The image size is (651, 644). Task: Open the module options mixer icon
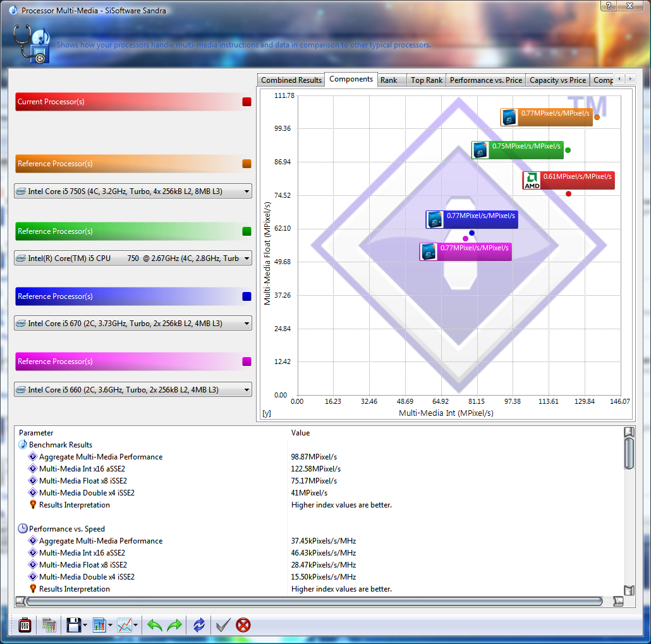(25, 625)
